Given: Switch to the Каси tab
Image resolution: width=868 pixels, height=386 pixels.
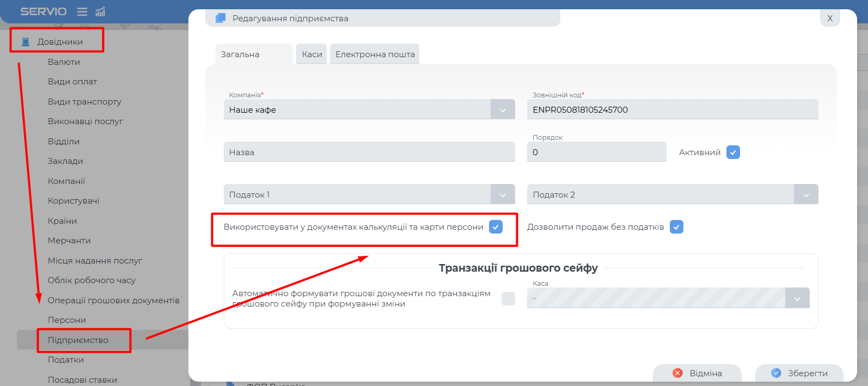Looking at the screenshot, I should [x=312, y=54].
